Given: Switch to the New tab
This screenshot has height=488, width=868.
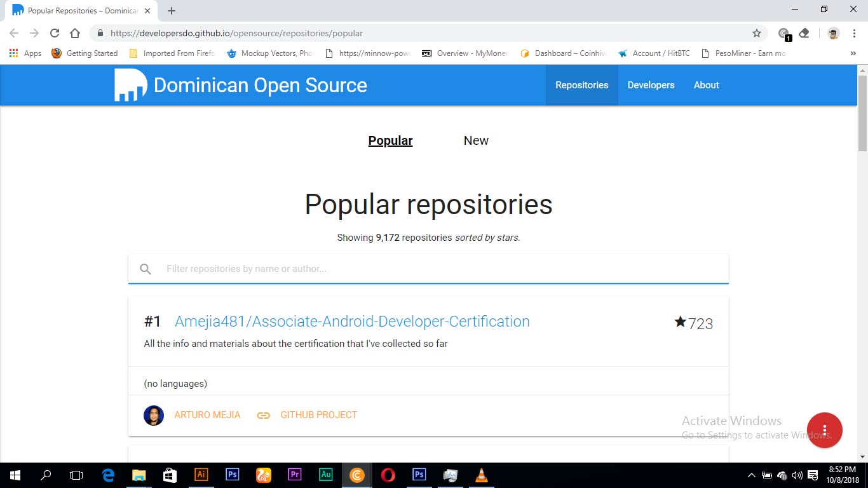Looking at the screenshot, I should [x=476, y=140].
